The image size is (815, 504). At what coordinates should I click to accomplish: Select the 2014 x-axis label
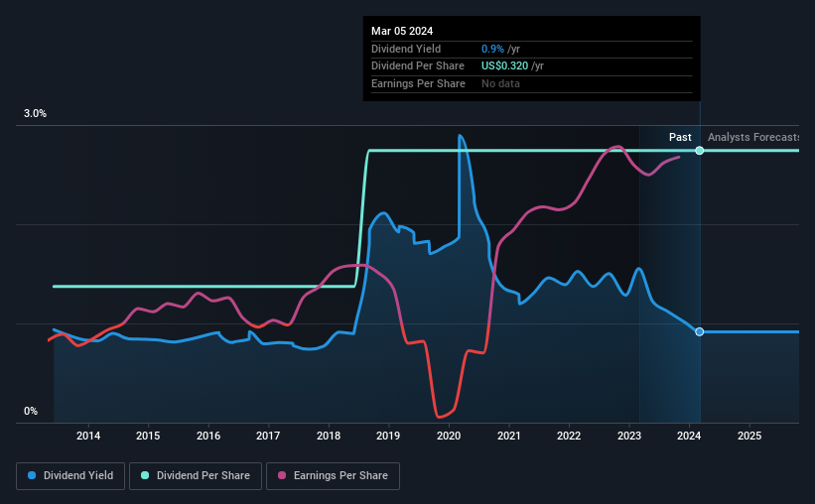(x=88, y=436)
